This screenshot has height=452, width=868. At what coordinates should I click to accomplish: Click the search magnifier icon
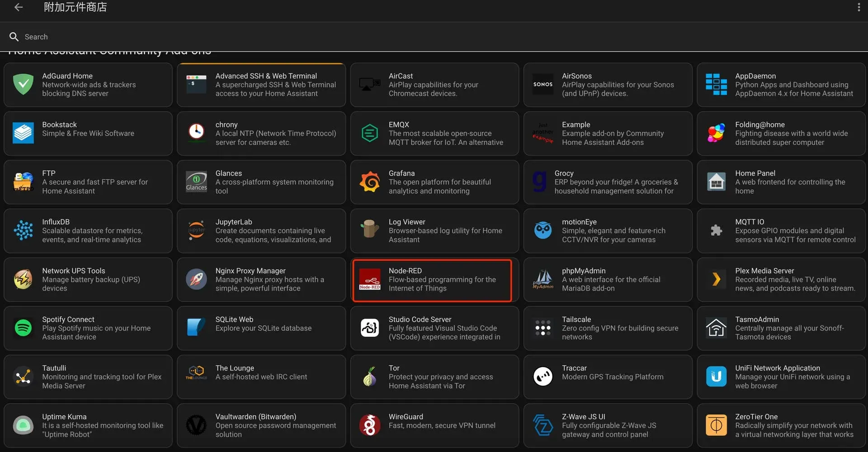[14, 37]
